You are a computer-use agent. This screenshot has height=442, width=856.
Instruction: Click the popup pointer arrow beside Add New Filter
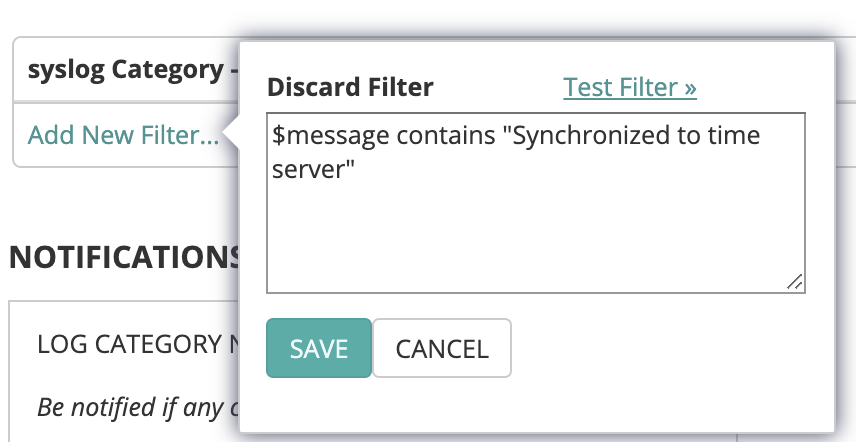point(231,135)
